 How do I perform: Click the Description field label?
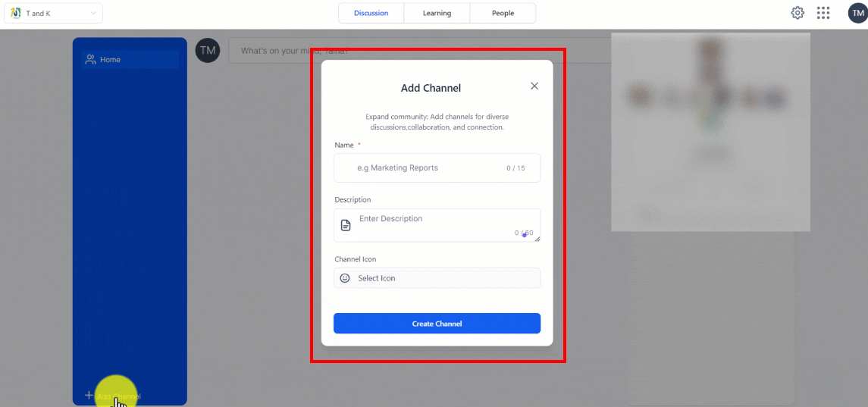[353, 199]
